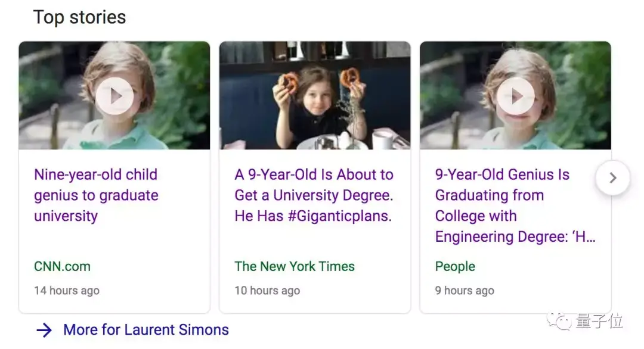Click the 14 hours ago timestamp

tap(67, 291)
